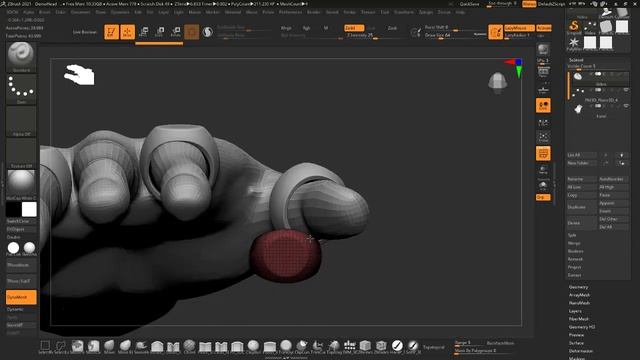
Task: Open the Render menu
Action: (x=314, y=12)
